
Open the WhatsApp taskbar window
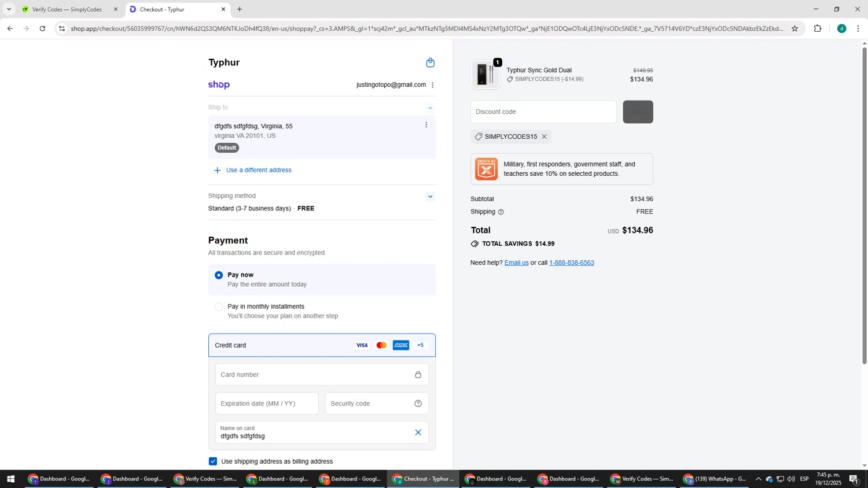(x=715, y=479)
